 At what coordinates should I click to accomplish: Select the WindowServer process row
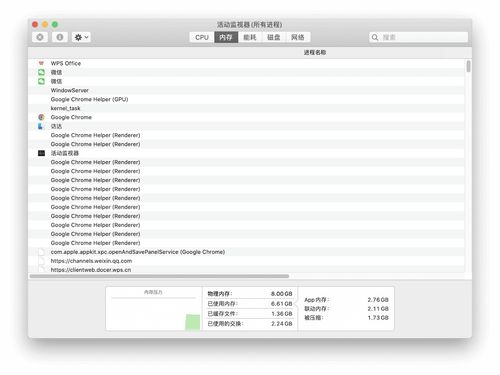pos(246,90)
